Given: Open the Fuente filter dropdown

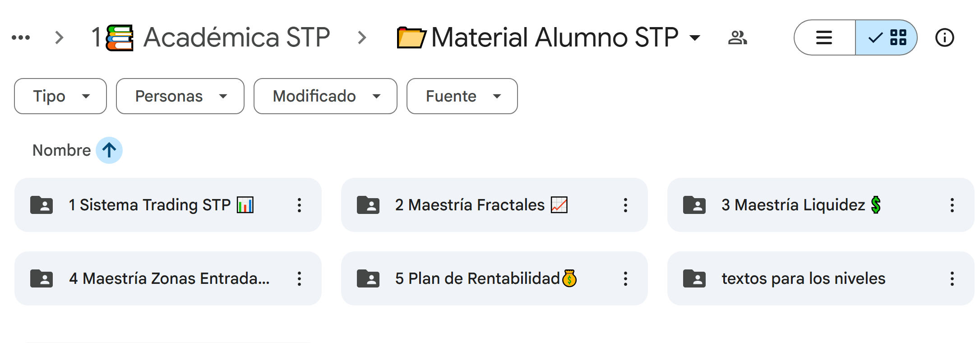Looking at the screenshot, I should click(x=462, y=96).
